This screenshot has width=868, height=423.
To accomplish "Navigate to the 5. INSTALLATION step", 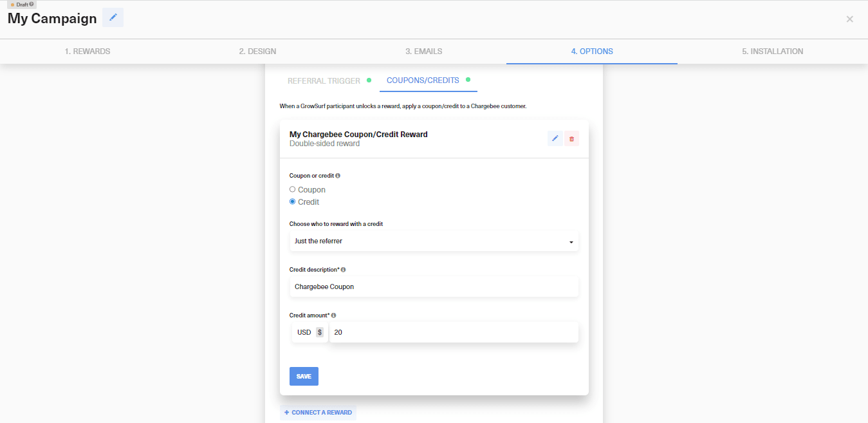I will click(771, 51).
